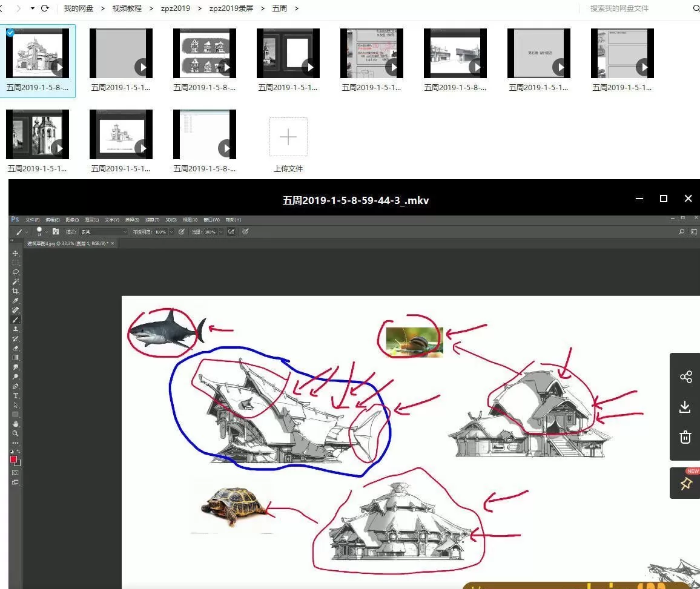Image resolution: width=700 pixels, height=589 pixels.
Task: Navigate to the zpz2019 breadcrumb link
Action: (174, 8)
